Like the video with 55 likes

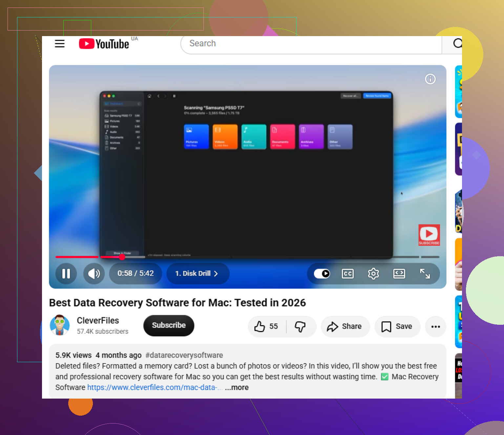267,326
